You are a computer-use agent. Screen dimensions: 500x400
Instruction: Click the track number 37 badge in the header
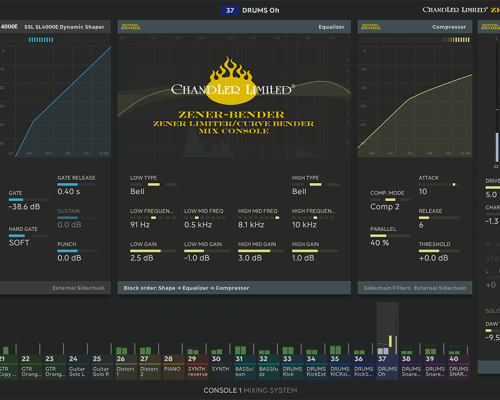pyautogui.click(x=230, y=10)
